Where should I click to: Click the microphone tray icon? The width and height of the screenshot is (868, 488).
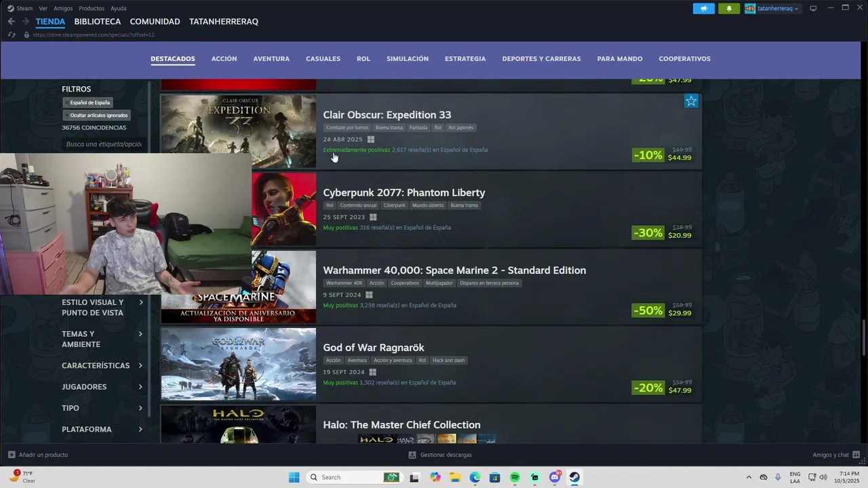[x=778, y=477]
